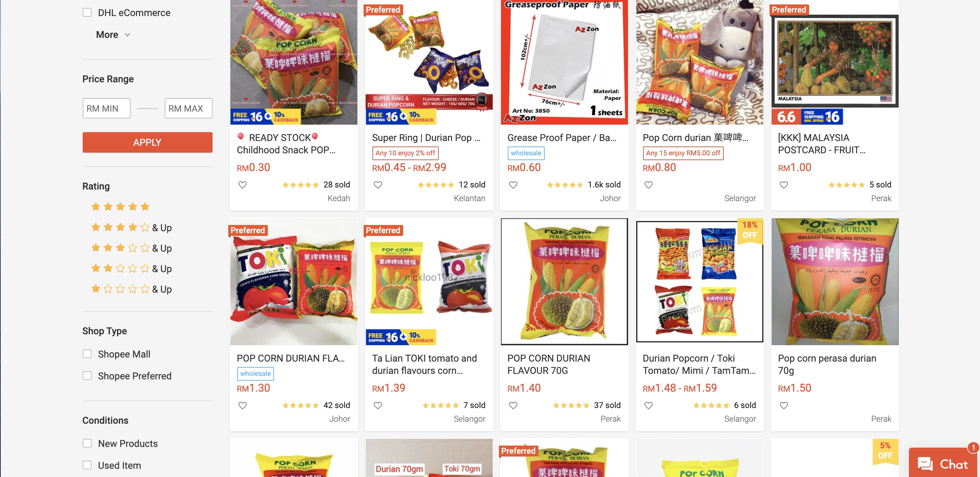This screenshot has height=477, width=980.
Task: Like the Childhood Snack POP CORN heart icon
Action: (242, 185)
